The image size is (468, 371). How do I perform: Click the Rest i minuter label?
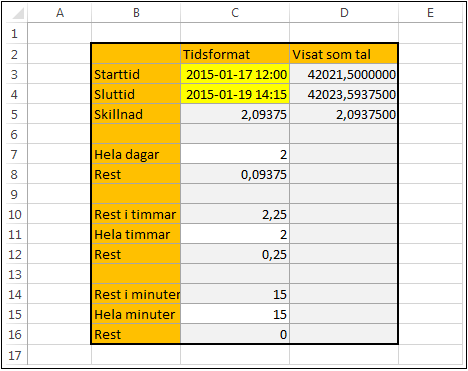coord(136,294)
